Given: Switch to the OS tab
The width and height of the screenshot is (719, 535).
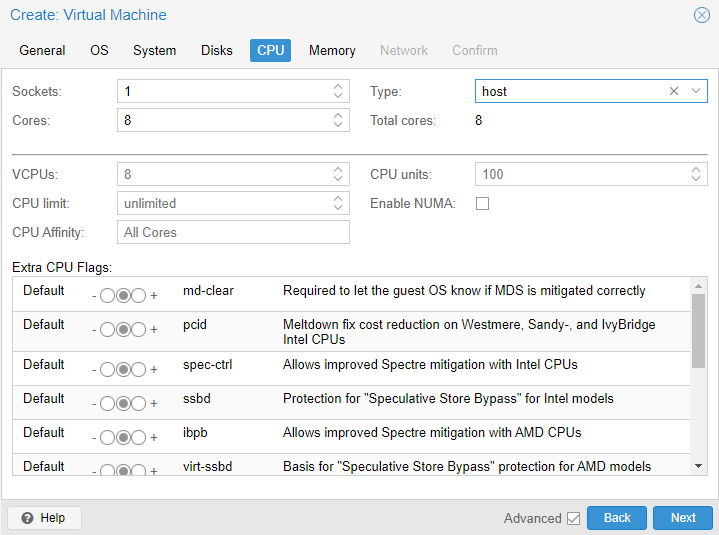Looking at the screenshot, I should pos(99,50).
